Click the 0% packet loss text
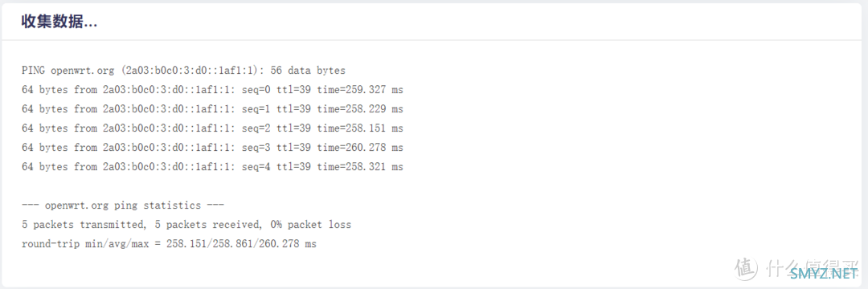 (x=310, y=225)
